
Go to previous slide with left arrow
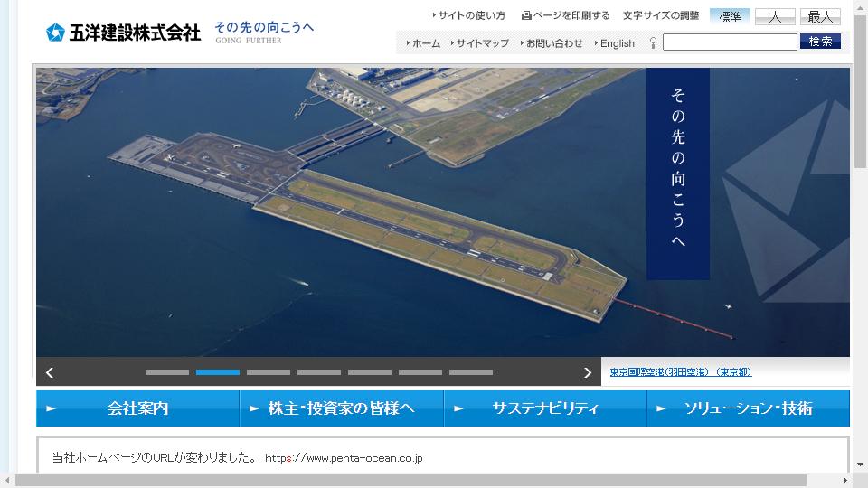(x=50, y=372)
